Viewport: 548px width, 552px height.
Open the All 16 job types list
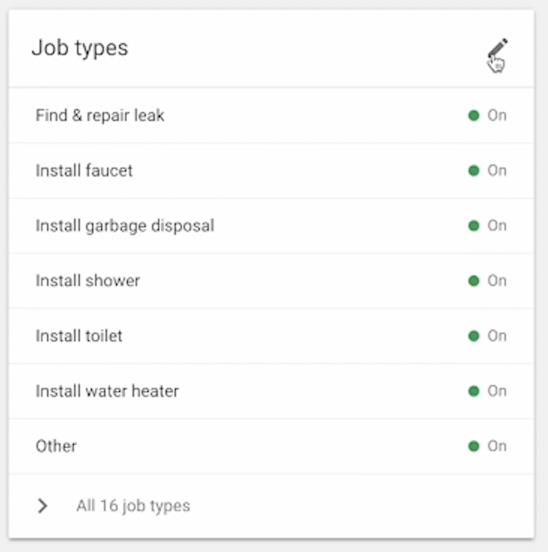click(x=133, y=506)
